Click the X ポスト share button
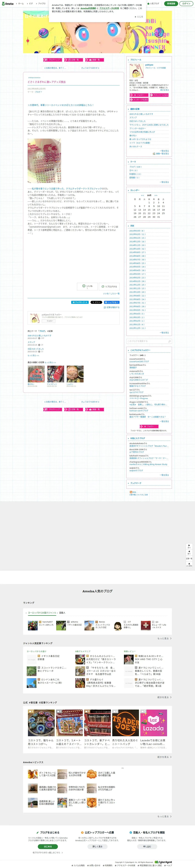The height and width of the screenshot is (868, 195). [x=96, y=302]
